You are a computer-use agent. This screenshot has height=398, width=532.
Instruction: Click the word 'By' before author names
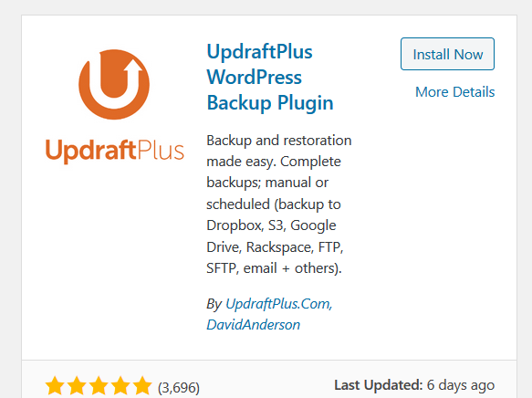(x=214, y=304)
